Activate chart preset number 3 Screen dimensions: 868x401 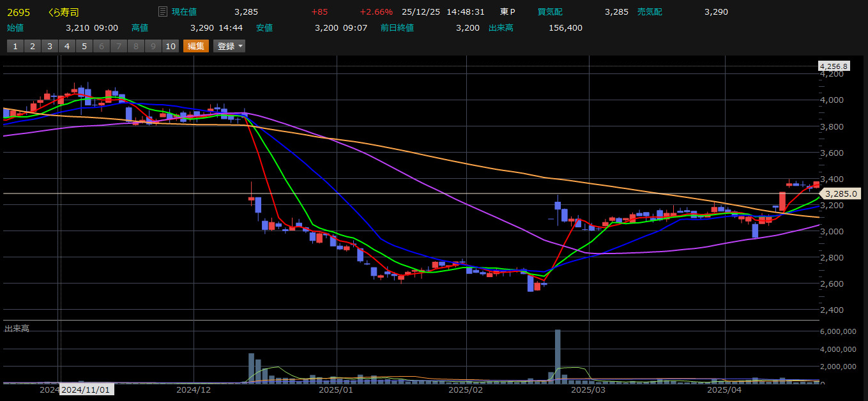(49, 46)
